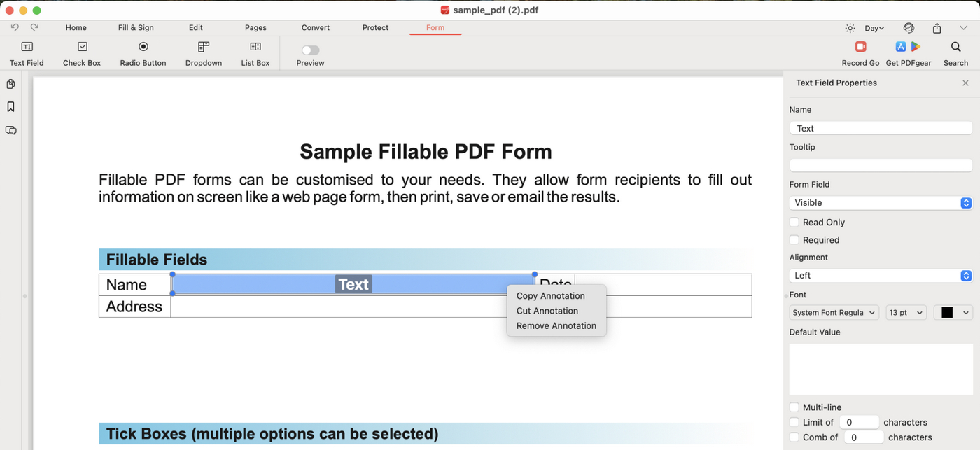
Task: Select the Radio Button tool
Action: [x=142, y=52]
